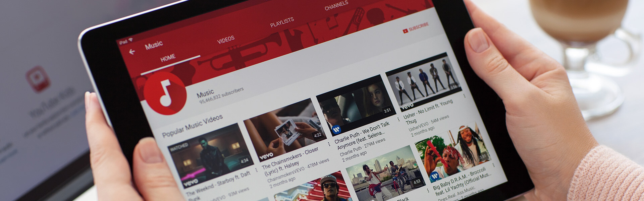Image resolution: width=644 pixels, height=201 pixels.
Task: Click the title 'The Weeknd - Starboy ft. Daft Punk'
Action: tap(218, 186)
